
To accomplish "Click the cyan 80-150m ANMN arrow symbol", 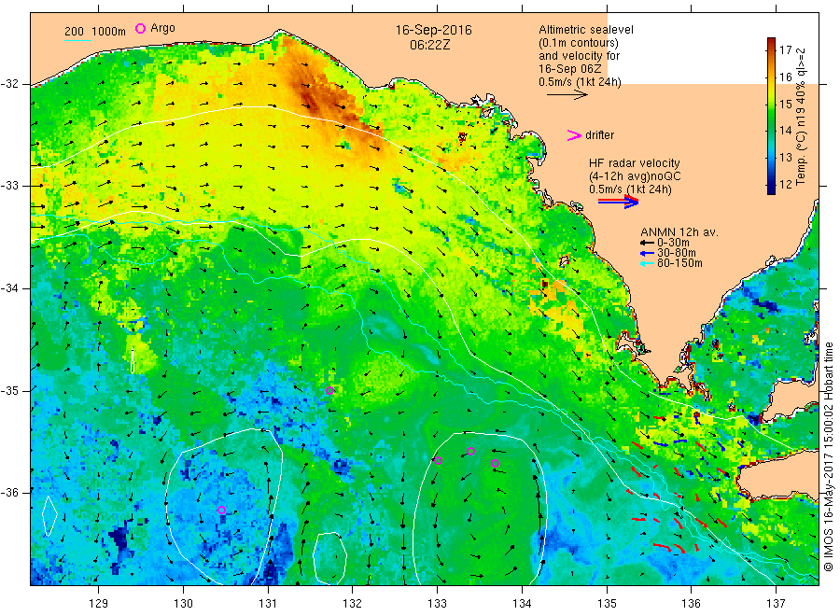I will pyautogui.click(x=647, y=263).
